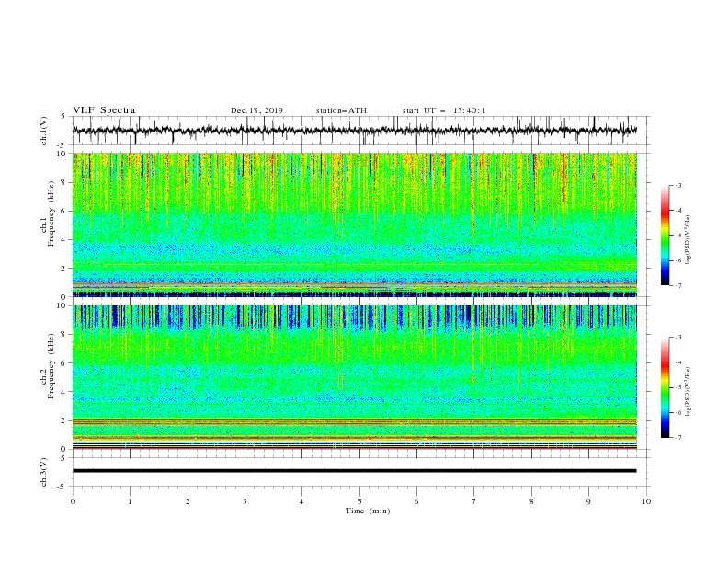Screen dimensions: 728x563
Task: Click the "-3" label on the ch.2 colorbar
Action: click(x=677, y=338)
